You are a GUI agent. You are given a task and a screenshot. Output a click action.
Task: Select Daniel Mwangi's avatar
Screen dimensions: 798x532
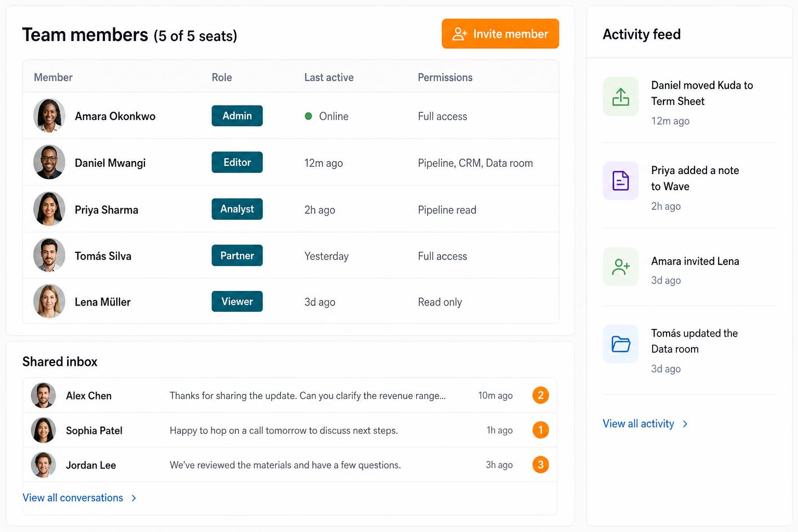click(49, 162)
